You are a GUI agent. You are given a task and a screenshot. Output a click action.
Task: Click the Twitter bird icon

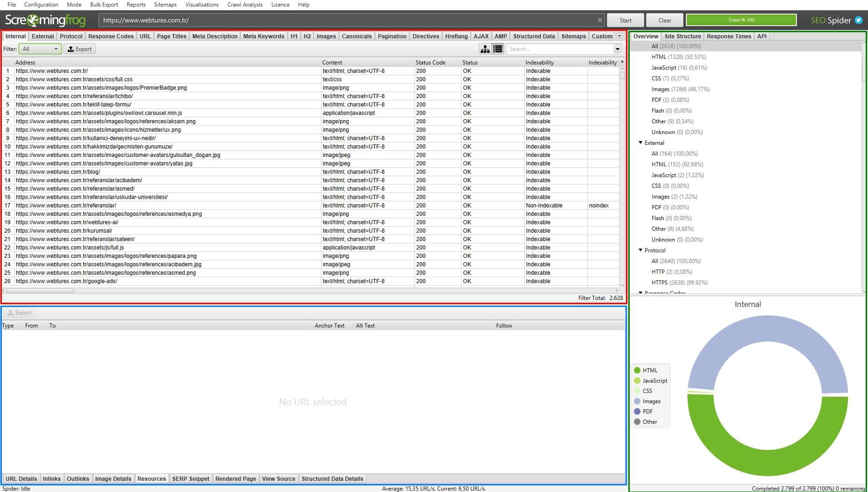(859, 20)
